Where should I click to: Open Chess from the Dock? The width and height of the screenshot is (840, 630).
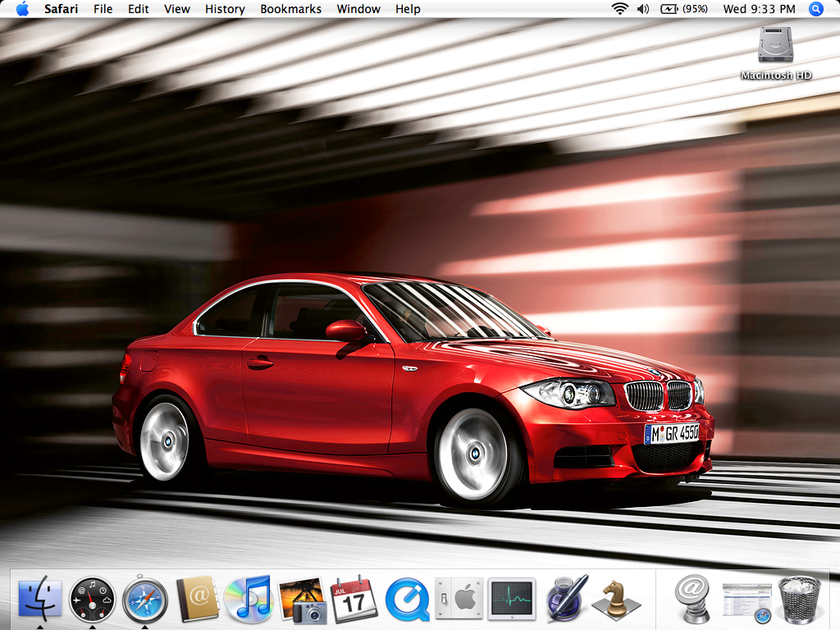coord(616,600)
